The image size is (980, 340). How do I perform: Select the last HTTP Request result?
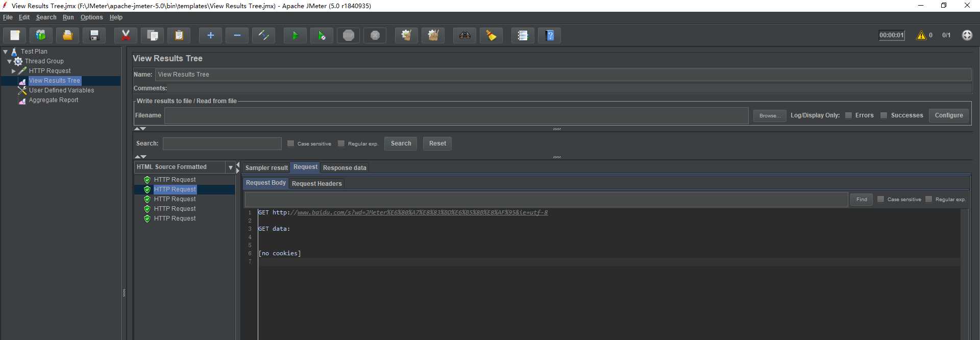click(x=175, y=218)
